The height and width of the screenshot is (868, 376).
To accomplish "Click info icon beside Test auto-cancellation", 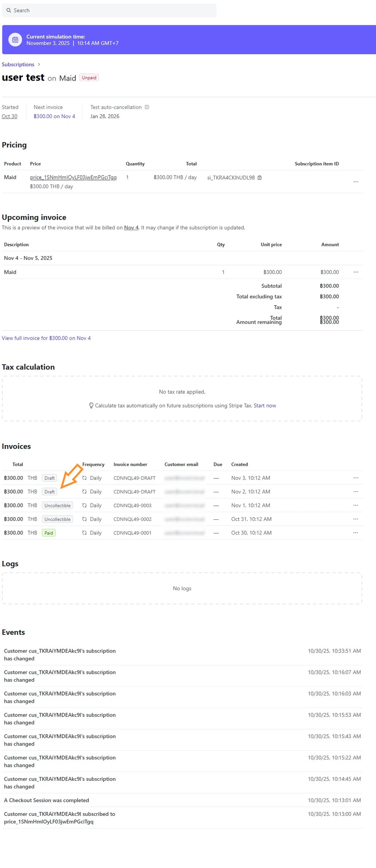I will [x=147, y=107].
